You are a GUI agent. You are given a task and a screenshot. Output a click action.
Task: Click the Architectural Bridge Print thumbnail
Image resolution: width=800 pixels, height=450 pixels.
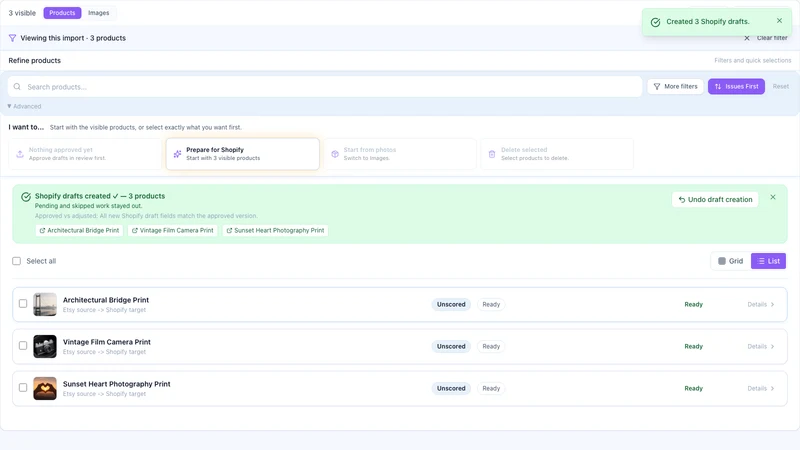[x=45, y=305]
